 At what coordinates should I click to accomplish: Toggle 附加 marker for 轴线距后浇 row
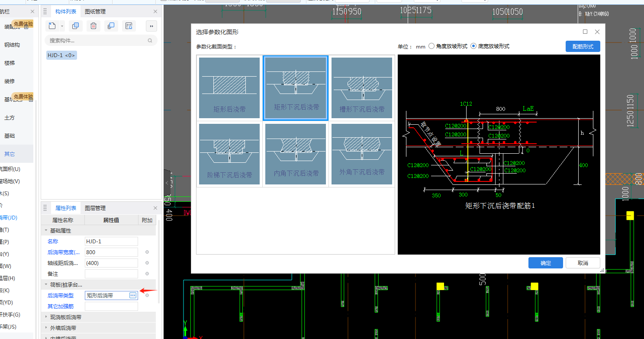tap(147, 263)
